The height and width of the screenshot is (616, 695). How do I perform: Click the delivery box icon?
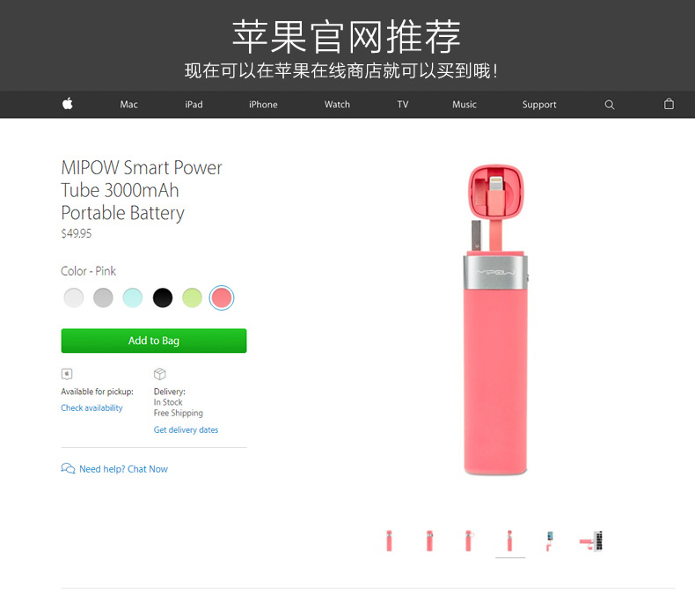pos(159,374)
